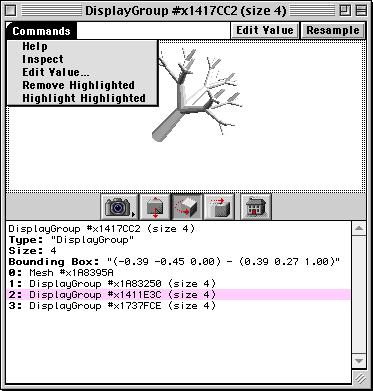Click the window title bar text
The width and height of the screenshot is (373, 391).
point(186,11)
